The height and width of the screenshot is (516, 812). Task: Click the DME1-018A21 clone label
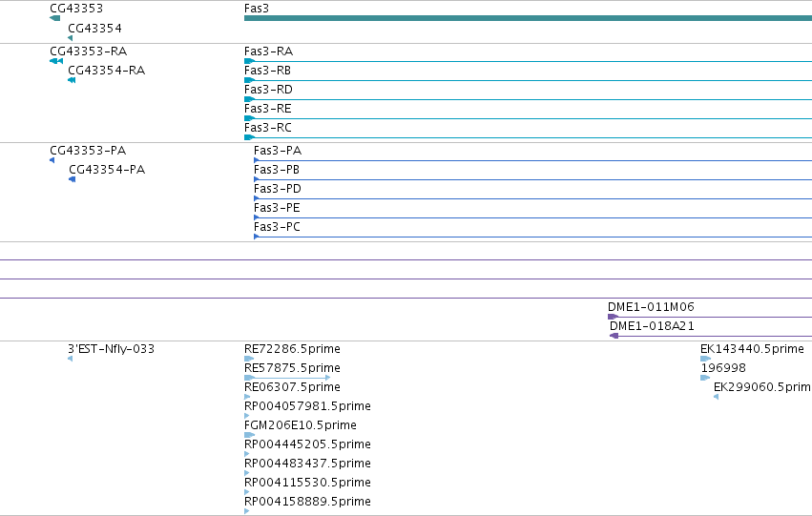652,326
